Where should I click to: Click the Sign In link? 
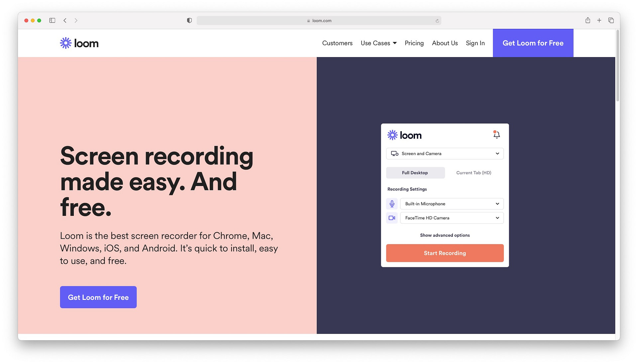(x=475, y=43)
